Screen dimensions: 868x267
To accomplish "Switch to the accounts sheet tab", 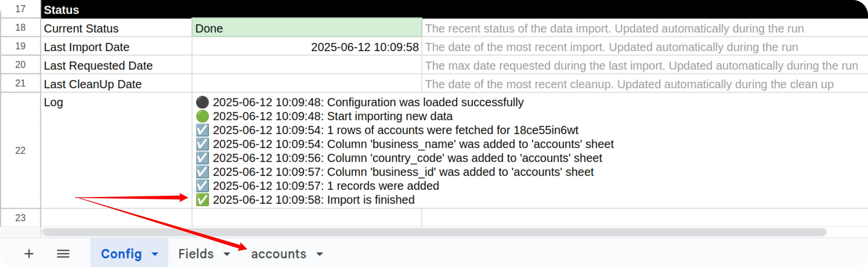I will pyautogui.click(x=278, y=254).
